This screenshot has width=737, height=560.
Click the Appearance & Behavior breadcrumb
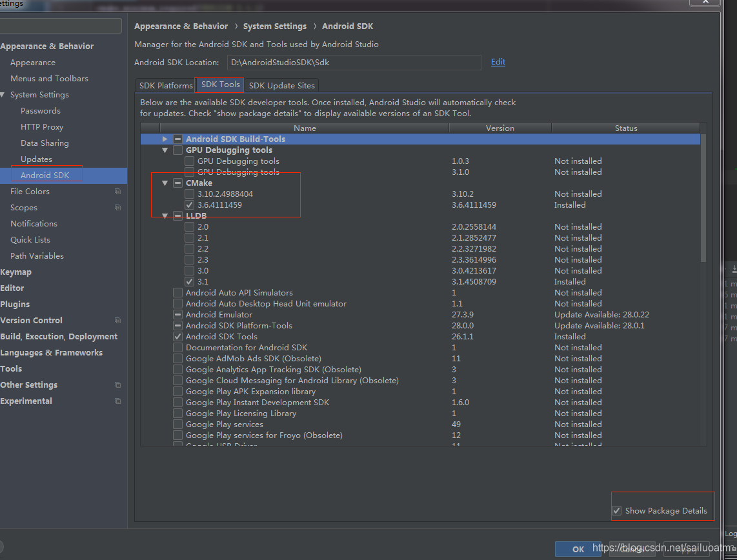pyautogui.click(x=181, y=26)
